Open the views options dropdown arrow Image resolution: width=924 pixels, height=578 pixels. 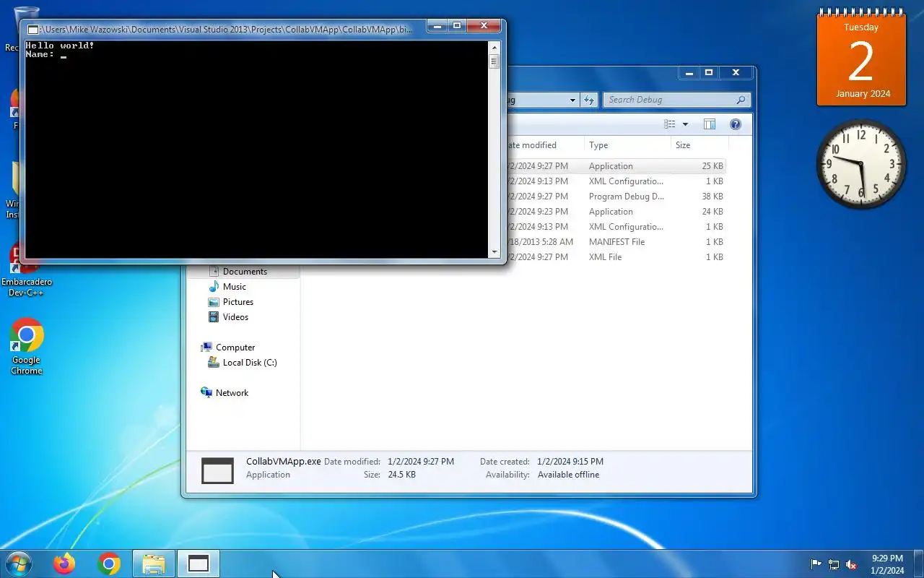(x=686, y=124)
